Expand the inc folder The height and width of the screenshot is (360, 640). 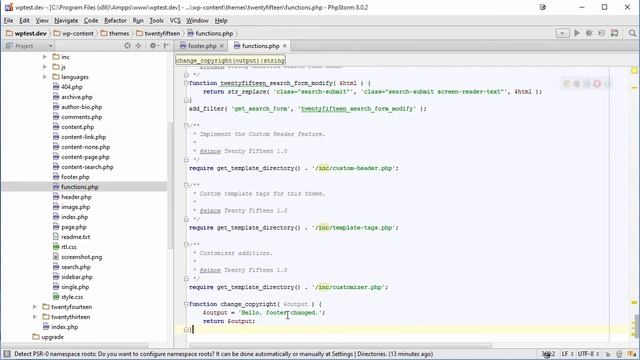(44, 57)
